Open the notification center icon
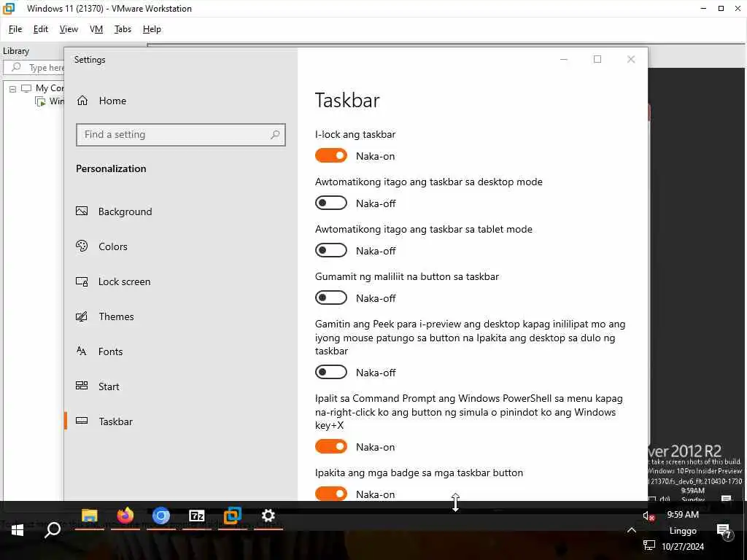Viewport: 747px width, 560px height. (x=724, y=531)
